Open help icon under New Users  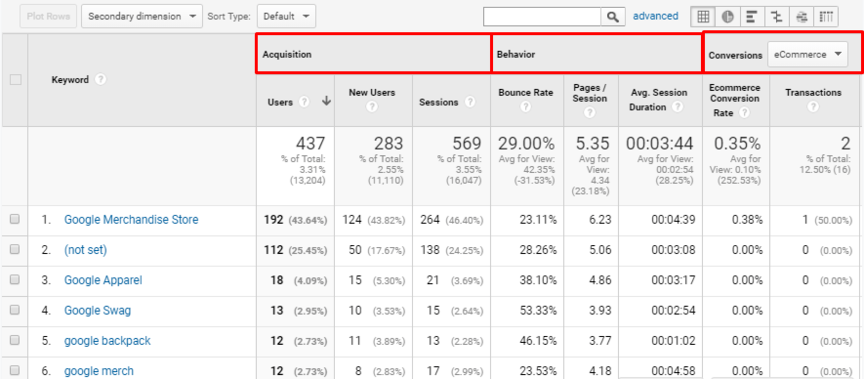(372, 107)
